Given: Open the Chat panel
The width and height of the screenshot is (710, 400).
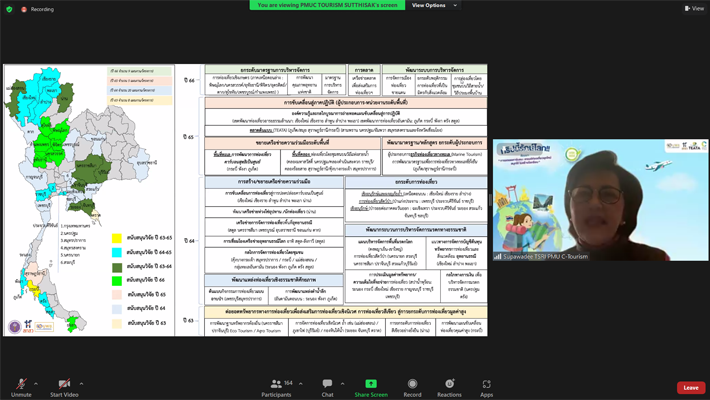Looking at the screenshot, I should tap(327, 386).
